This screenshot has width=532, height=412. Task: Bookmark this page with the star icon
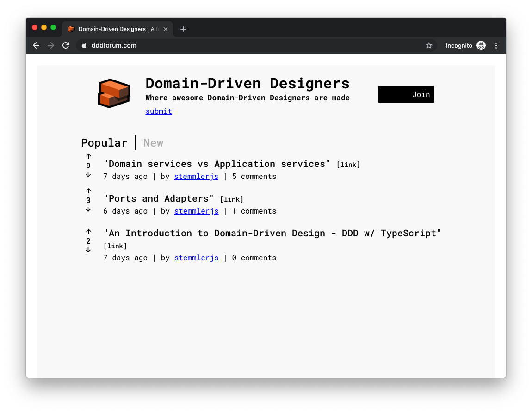[x=428, y=45]
